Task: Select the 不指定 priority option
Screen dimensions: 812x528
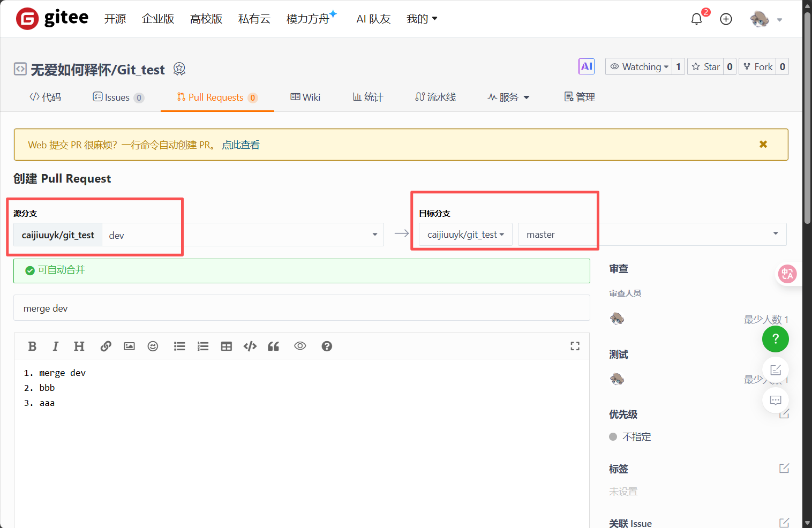Action: 630,436
